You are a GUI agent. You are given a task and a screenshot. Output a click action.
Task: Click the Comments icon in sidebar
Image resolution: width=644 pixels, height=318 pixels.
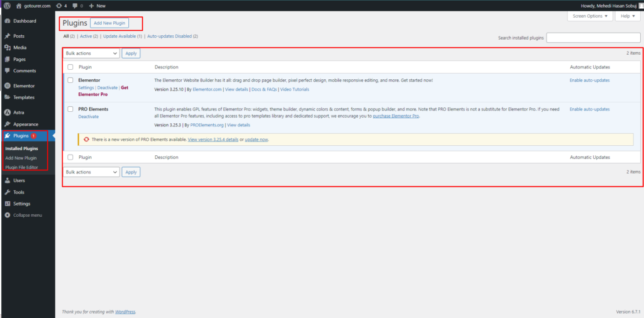coord(8,70)
